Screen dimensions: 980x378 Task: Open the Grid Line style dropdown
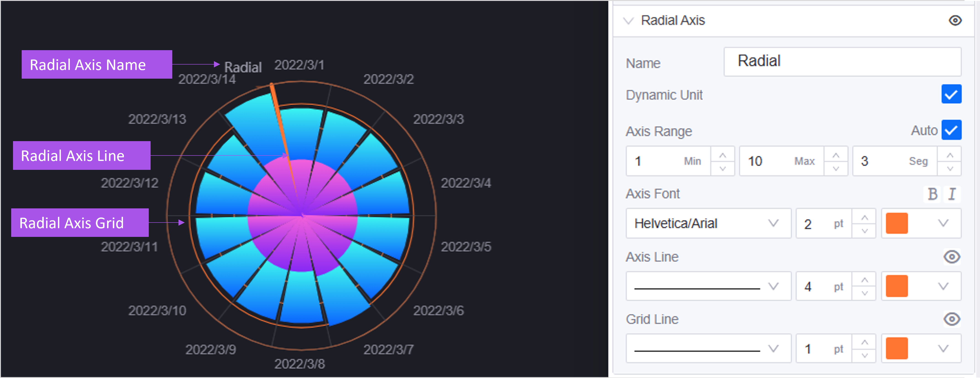(x=708, y=349)
